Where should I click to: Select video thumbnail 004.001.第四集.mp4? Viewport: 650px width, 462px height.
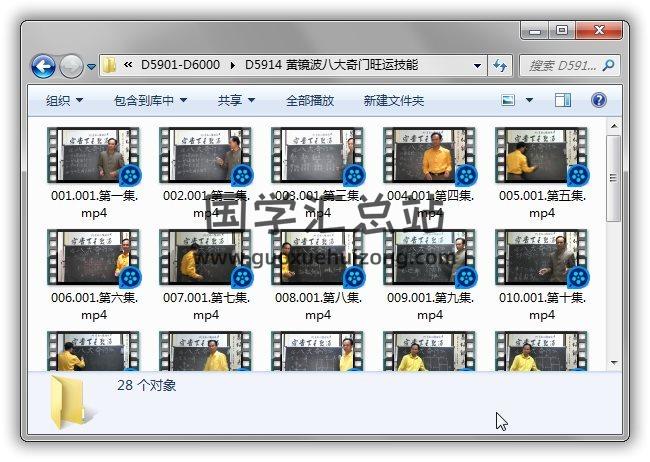point(429,156)
